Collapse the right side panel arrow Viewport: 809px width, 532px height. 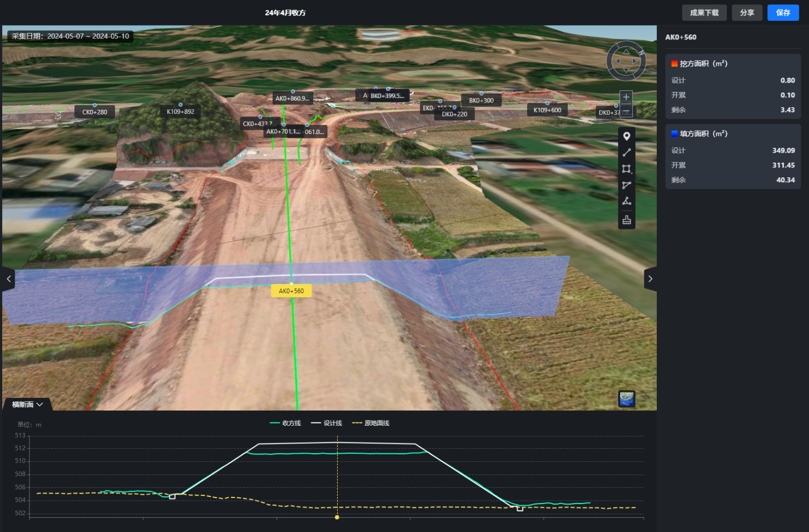tap(650, 279)
